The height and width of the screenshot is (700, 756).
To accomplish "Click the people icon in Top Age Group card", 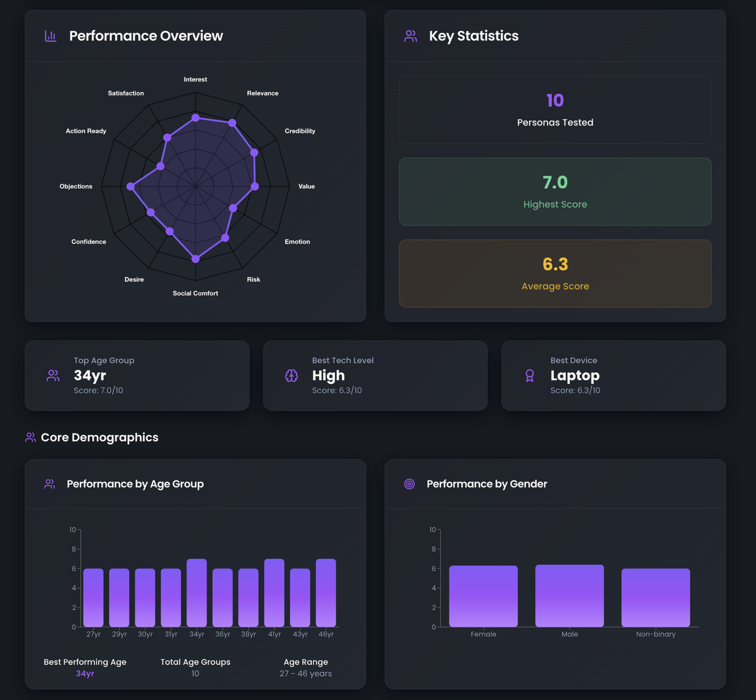I will (x=53, y=376).
